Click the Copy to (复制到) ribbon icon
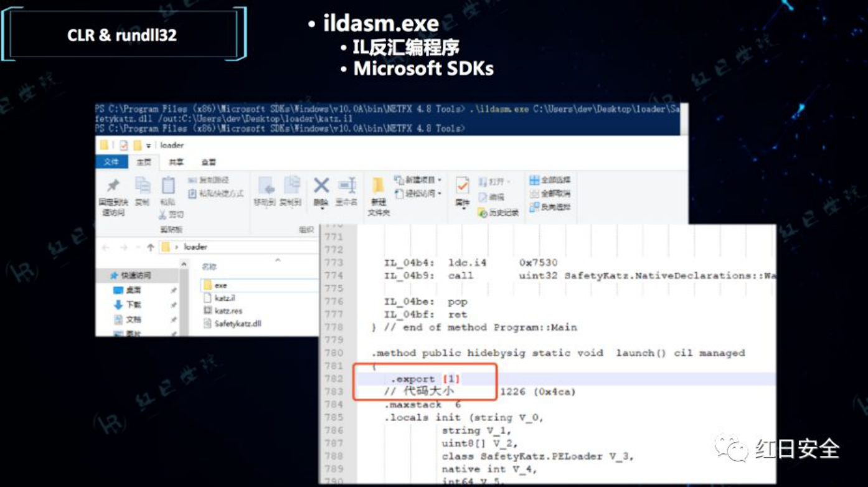Screen dimensions: 868x487 pyautogui.click(x=291, y=185)
